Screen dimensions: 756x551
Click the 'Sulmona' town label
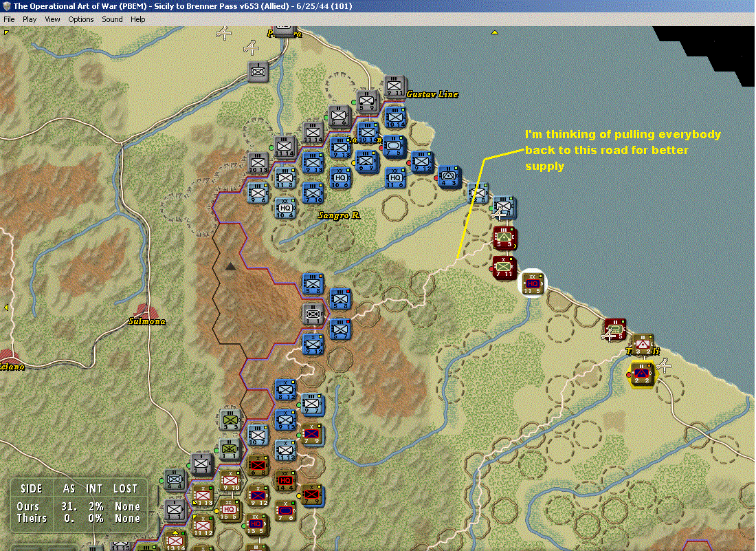[x=146, y=321]
